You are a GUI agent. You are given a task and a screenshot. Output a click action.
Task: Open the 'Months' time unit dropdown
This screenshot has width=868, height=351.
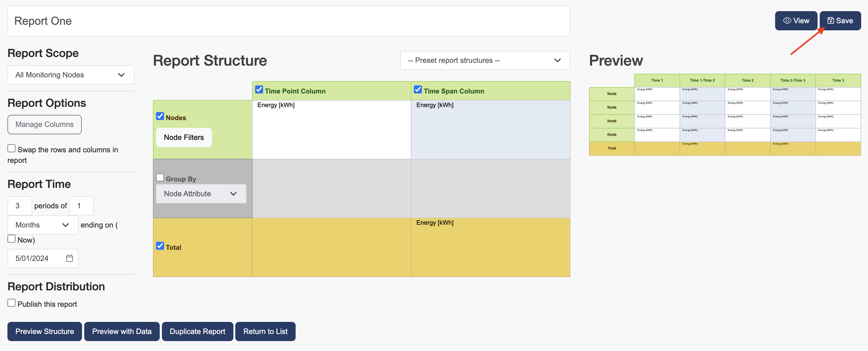(42, 225)
